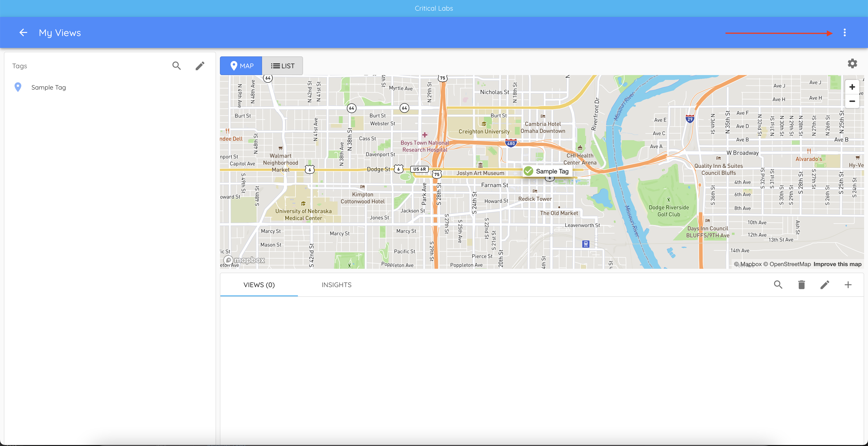This screenshot has height=446, width=868.
Task: Click the Critical Labs header title
Action: coord(434,8)
